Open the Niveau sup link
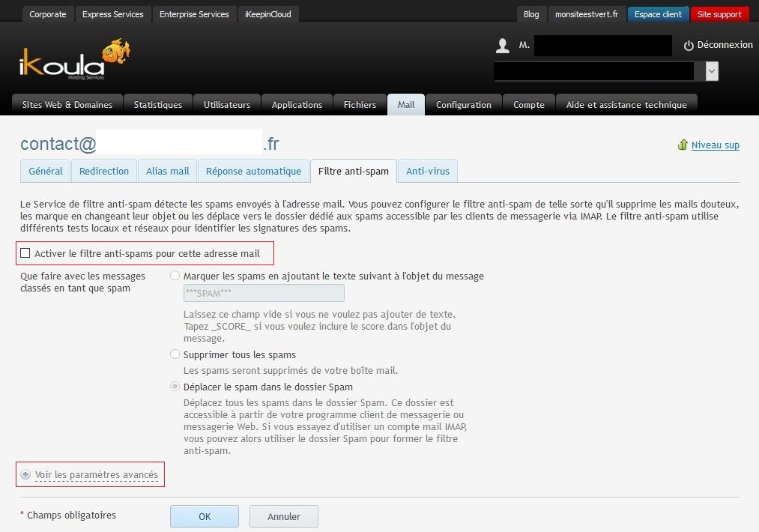The image size is (759, 532). (x=715, y=145)
